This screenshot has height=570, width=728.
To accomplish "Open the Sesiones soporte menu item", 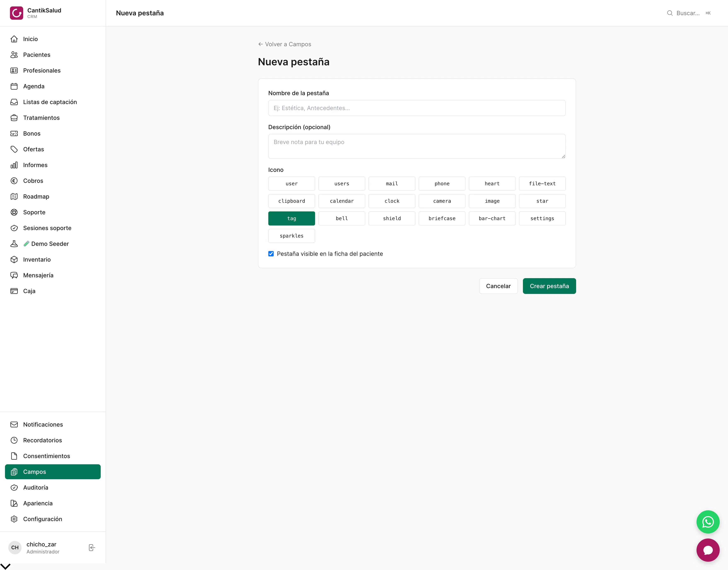I will (53, 228).
